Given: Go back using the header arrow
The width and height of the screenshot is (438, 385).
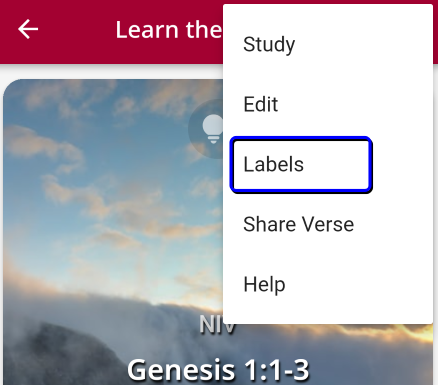Looking at the screenshot, I should [x=28, y=29].
